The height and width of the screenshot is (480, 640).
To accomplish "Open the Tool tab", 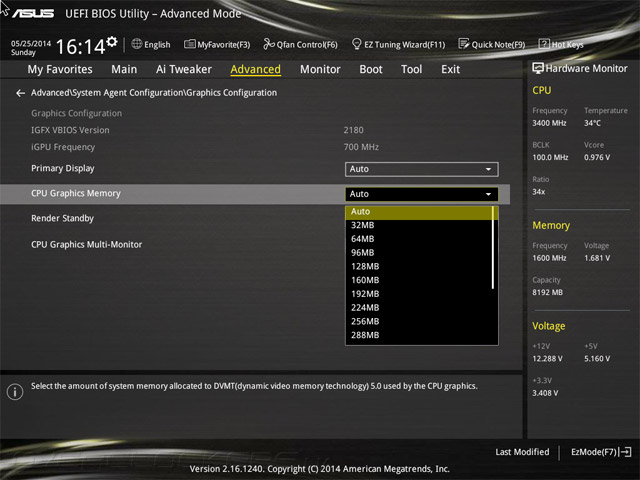I will click(x=411, y=69).
